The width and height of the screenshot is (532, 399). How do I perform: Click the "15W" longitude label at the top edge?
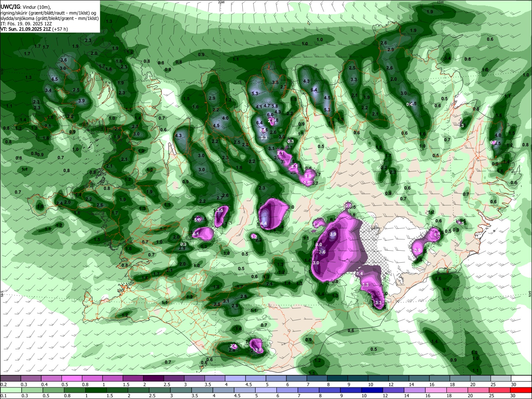pyautogui.click(x=441, y=2)
